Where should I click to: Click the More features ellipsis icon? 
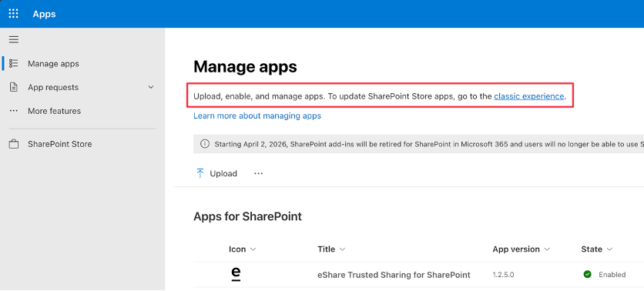point(14,111)
